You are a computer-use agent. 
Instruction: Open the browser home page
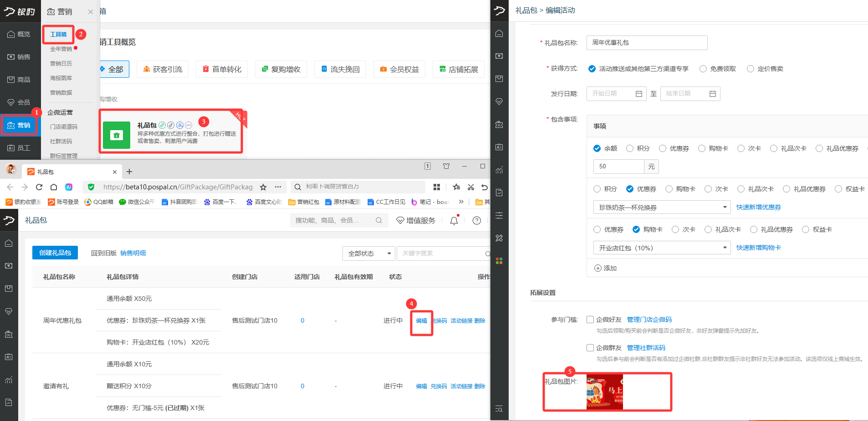click(x=54, y=187)
